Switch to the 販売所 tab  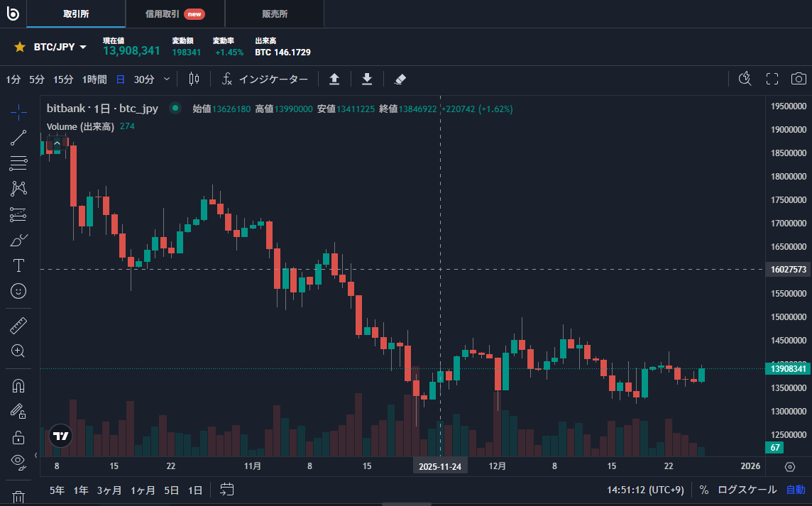(274, 14)
